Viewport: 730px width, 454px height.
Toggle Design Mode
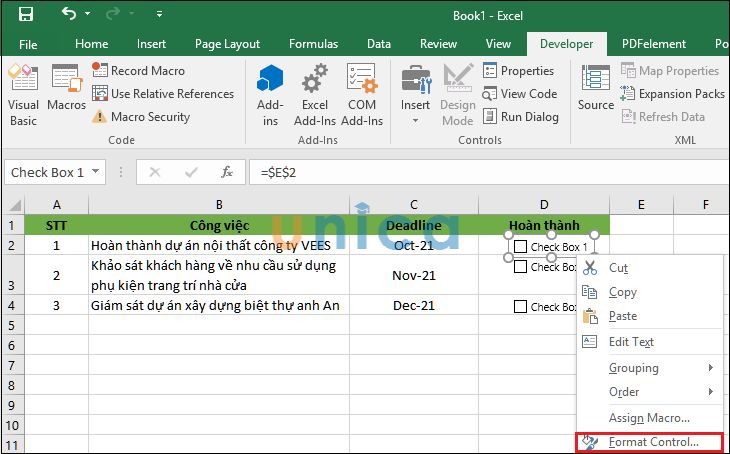tap(458, 95)
